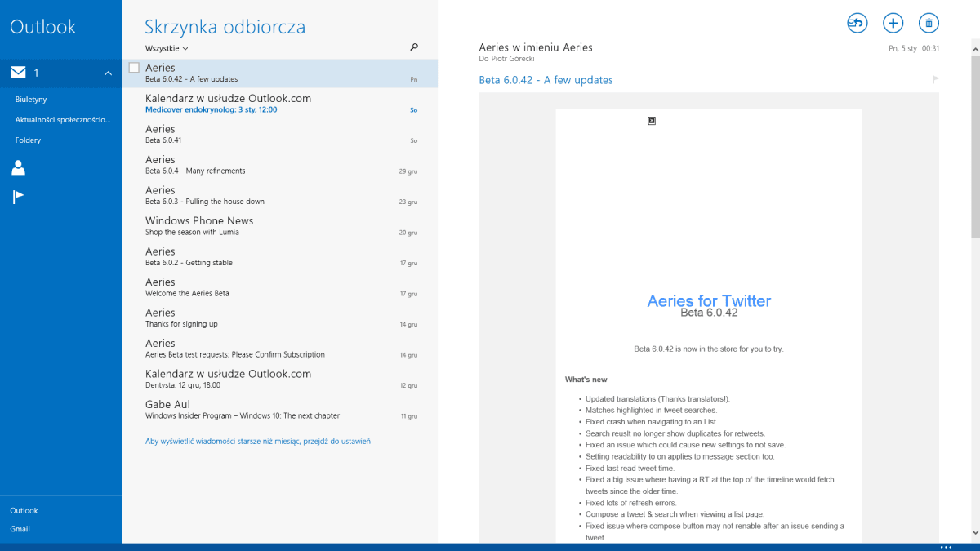The image size is (980, 551).
Task: Click the mail envelope icon in sidebar
Action: pos(18,73)
